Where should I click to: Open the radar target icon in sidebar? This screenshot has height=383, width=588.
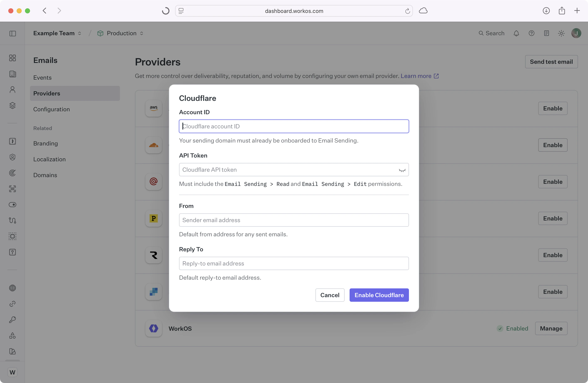click(x=12, y=173)
